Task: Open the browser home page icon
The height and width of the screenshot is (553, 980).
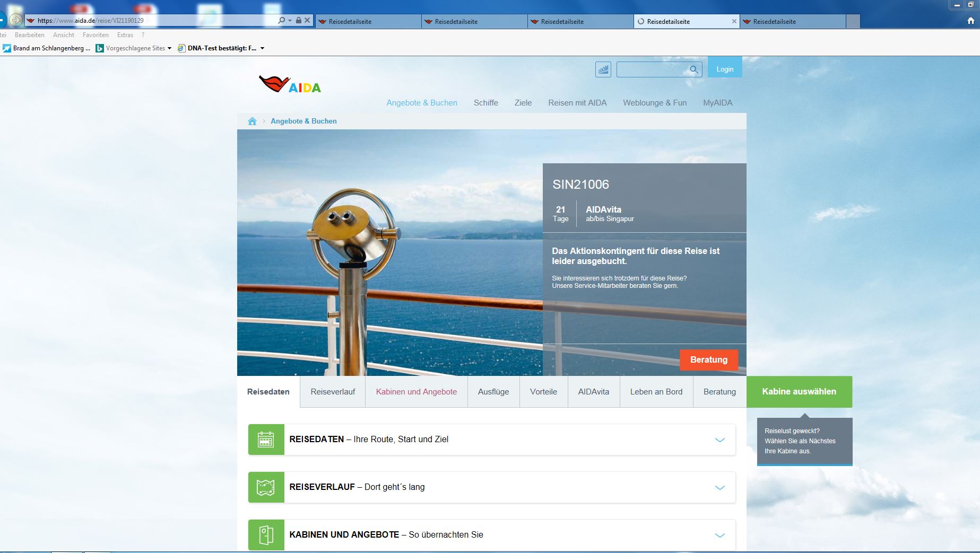Action: (970, 21)
